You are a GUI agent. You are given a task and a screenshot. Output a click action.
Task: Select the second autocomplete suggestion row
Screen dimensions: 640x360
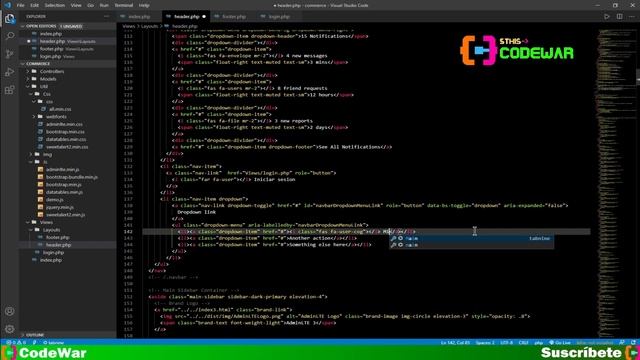[471, 245]
